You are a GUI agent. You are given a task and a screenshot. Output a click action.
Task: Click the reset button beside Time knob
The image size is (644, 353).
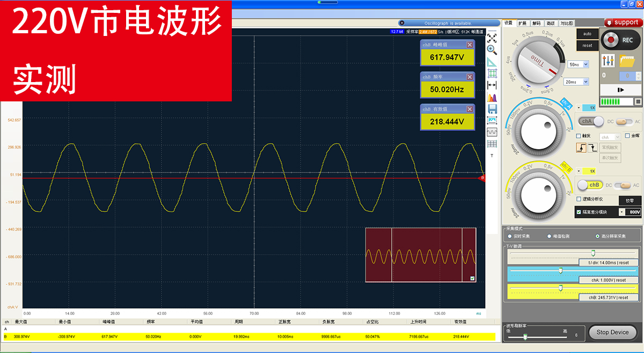[x=587, y=46]
